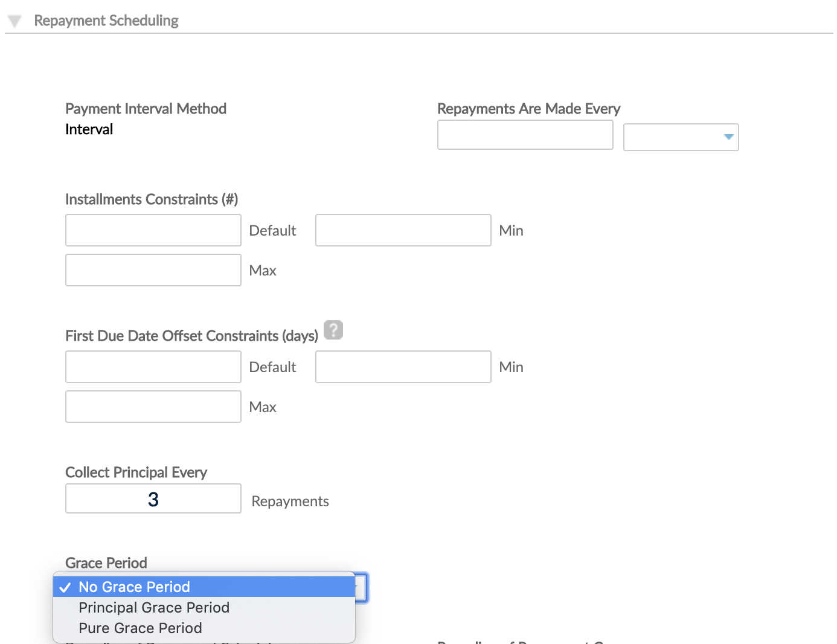
Task: Click the First Due Date Offset Default field
Action: pos(153,367)
